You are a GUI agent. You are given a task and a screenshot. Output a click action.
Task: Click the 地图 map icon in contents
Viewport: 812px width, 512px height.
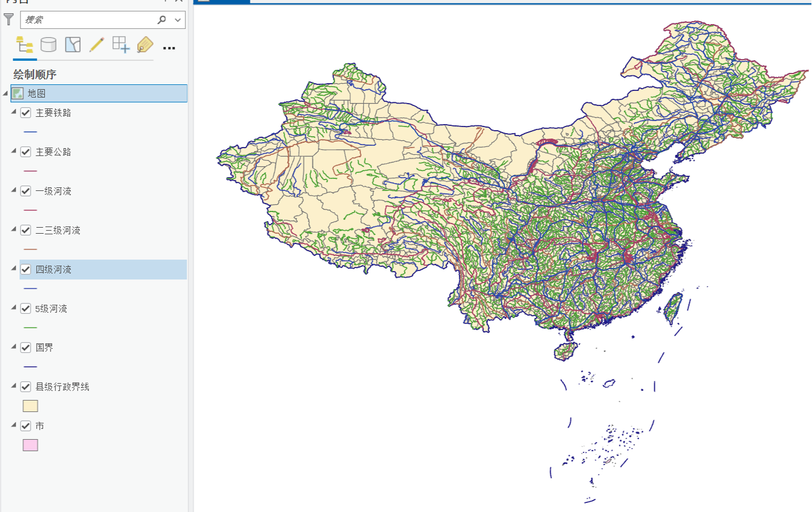click(17, 93)
